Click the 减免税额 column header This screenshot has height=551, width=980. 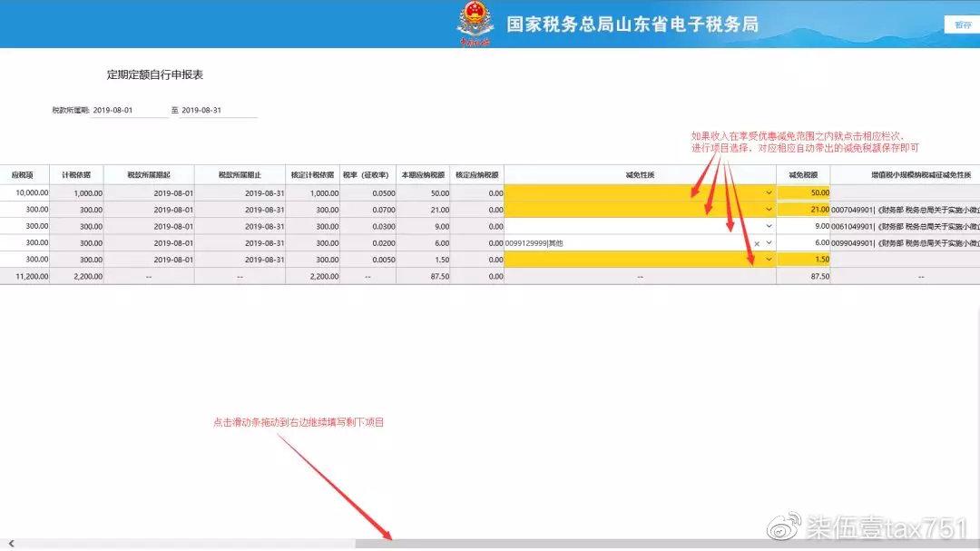tap(803, 175)
